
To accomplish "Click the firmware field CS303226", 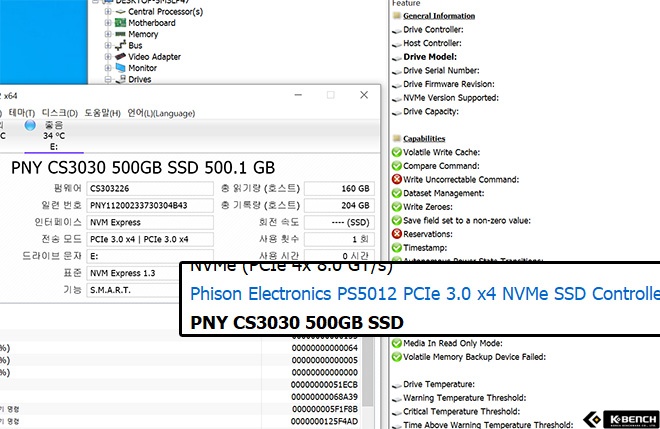I will pyautogui.click(x=150, y=189).
